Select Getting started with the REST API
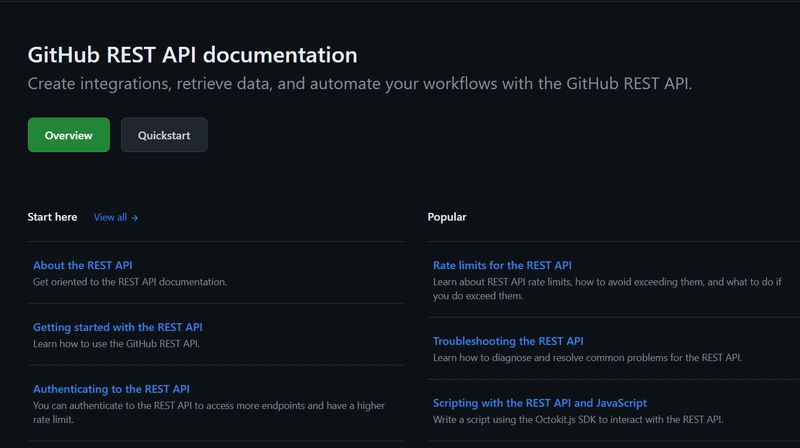The width and height of the screenshot is (800, 448). coord(118,327)
